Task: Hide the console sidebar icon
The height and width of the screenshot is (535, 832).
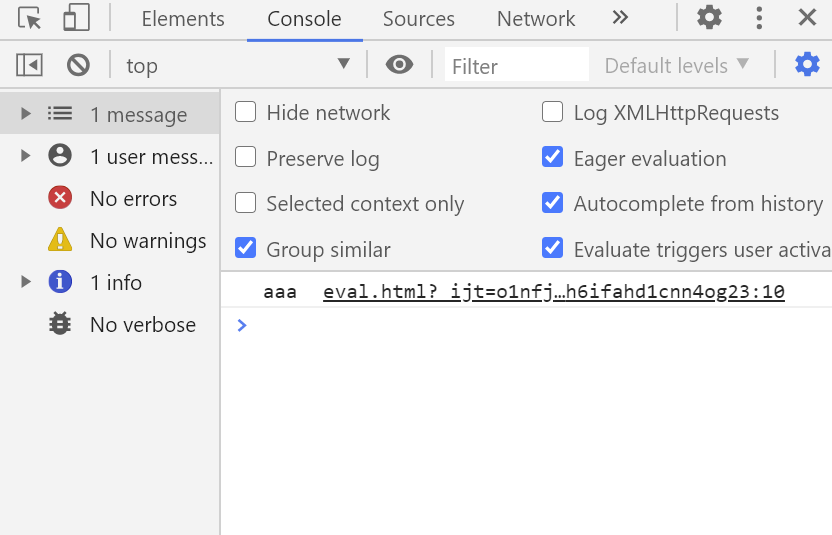Action: [x=29, y=65]
